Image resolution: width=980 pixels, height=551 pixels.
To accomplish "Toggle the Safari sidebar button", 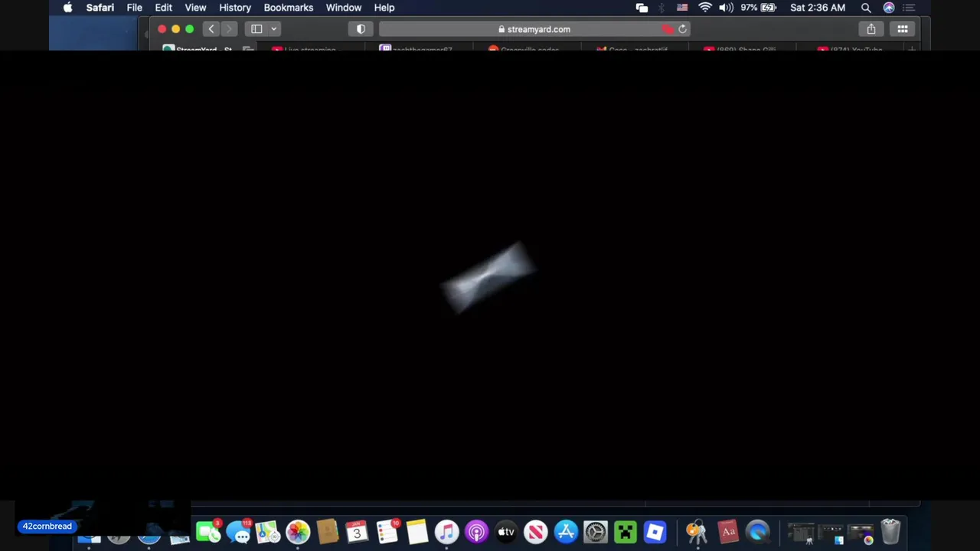I will [256, 29].
